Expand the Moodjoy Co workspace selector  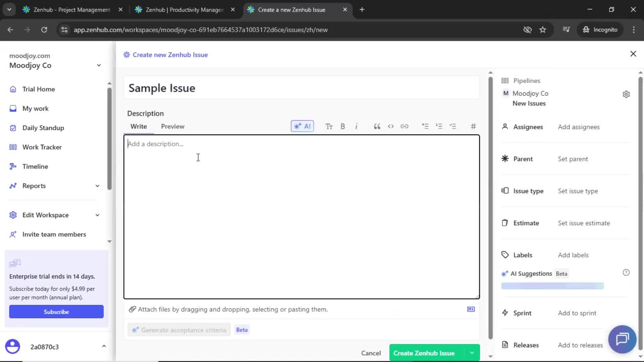(99, 65)
